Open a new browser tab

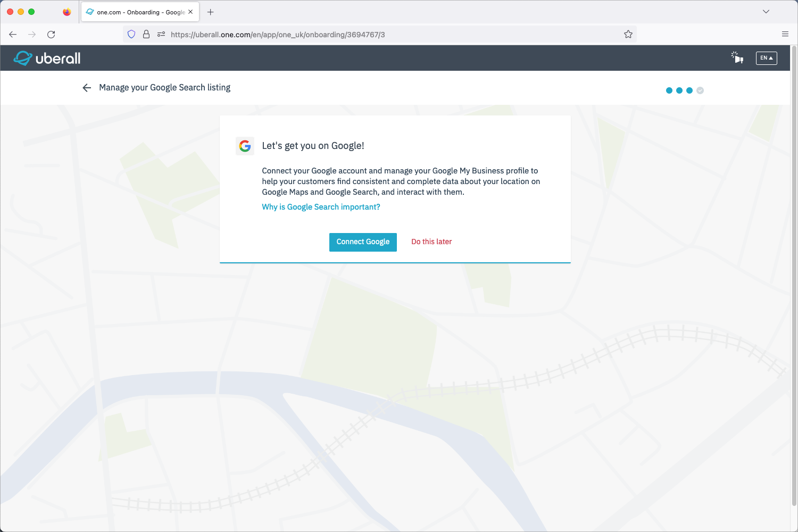click(210, 12)
